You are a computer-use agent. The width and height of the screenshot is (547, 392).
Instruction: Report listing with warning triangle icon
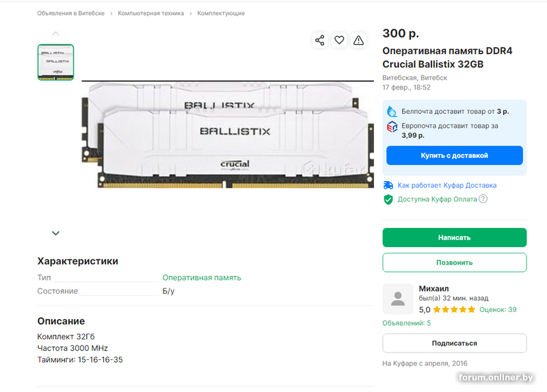358,40
